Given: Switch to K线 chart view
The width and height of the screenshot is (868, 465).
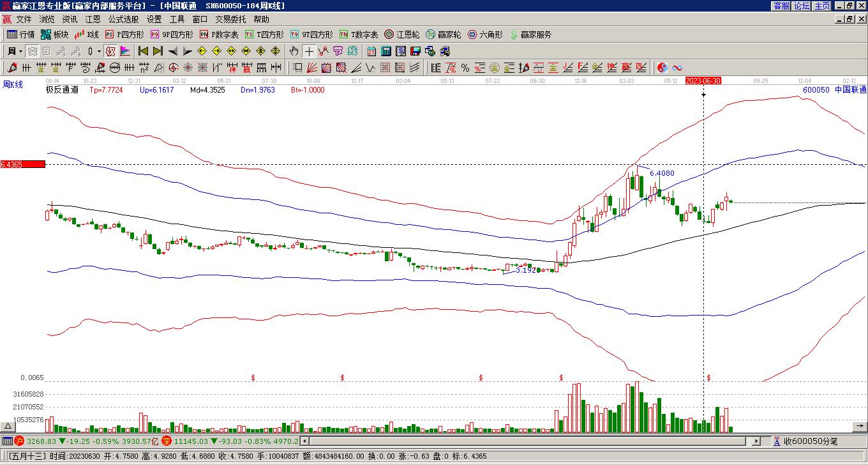Looking at the screenshot, I should coord(87,34).
